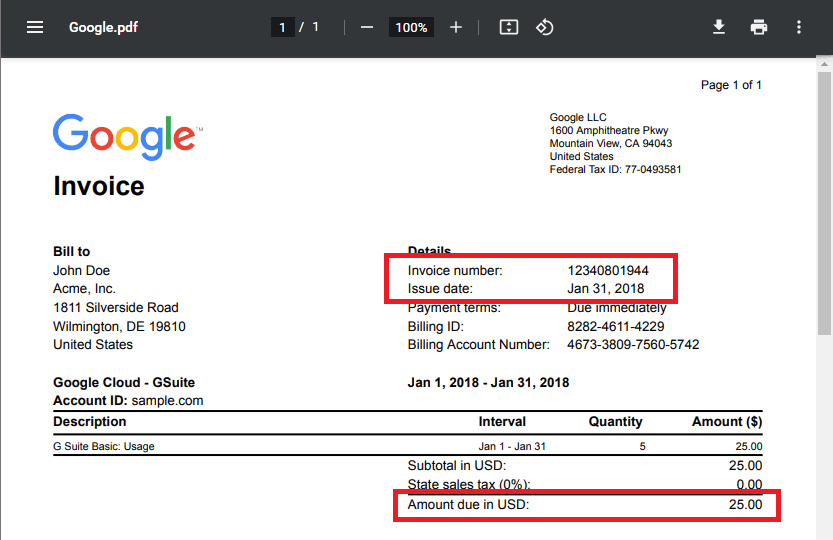Download the Google.pdf file
Viewport: 833px width, 540px height.
pyautogui.click(x=719, y=27)
